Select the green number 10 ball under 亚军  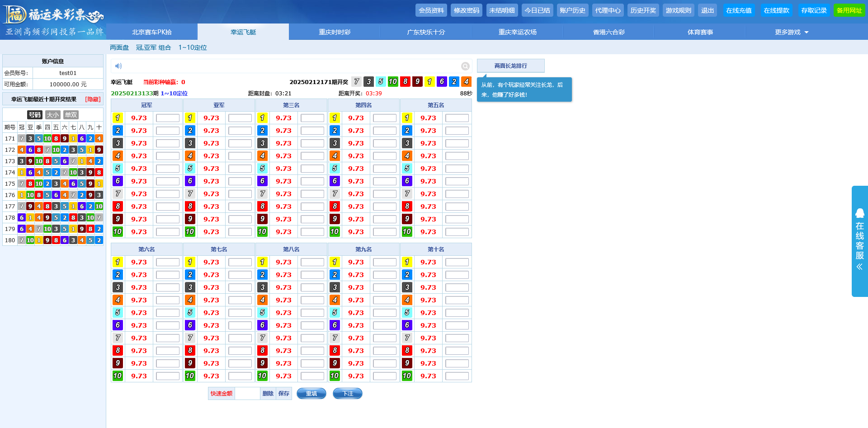coord(190,232)
